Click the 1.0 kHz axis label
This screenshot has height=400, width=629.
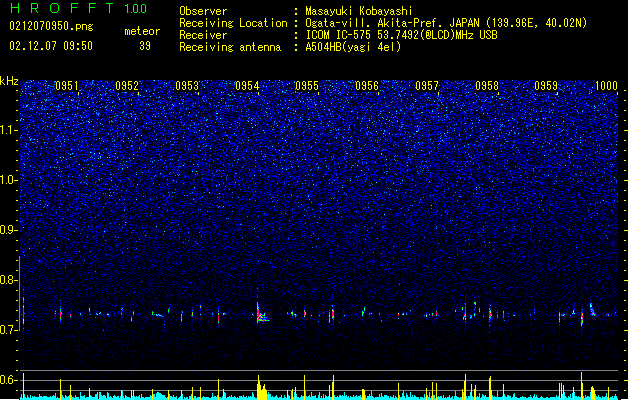pyautogui.click(x=8, y=180)
